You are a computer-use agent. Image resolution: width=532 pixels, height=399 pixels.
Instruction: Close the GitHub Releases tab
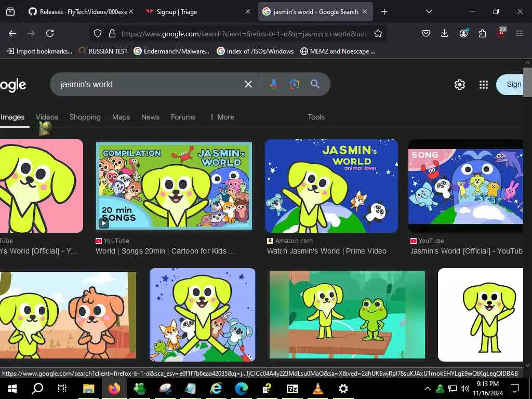tap(131, 12)
